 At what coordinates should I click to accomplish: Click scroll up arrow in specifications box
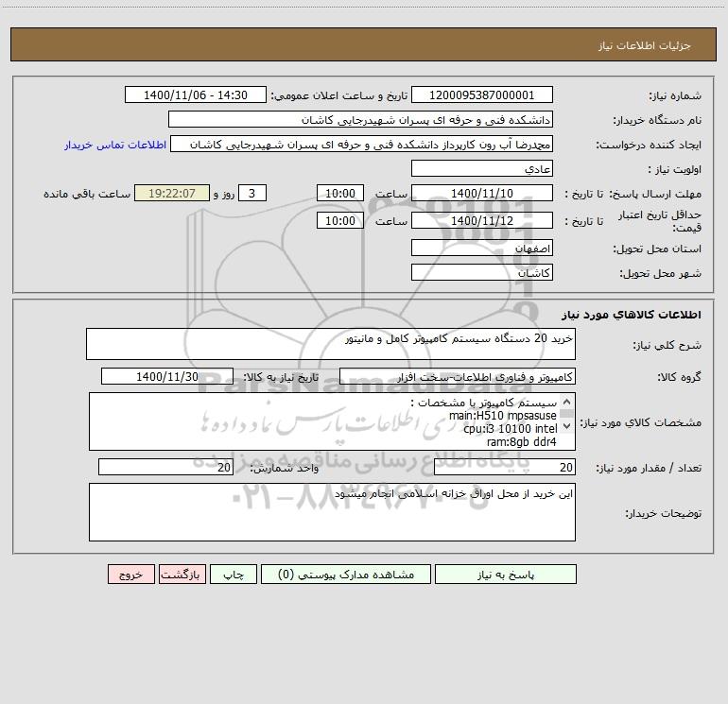(566, 402)
